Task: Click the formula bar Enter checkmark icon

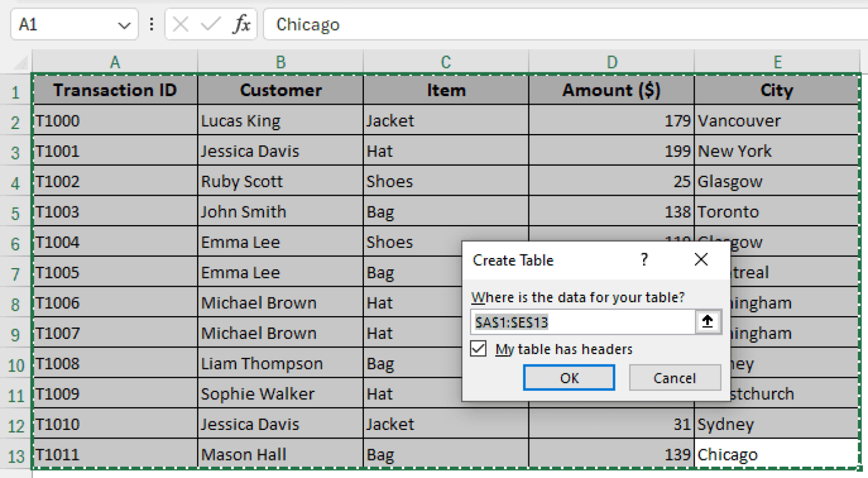Action: click(210, 24)
